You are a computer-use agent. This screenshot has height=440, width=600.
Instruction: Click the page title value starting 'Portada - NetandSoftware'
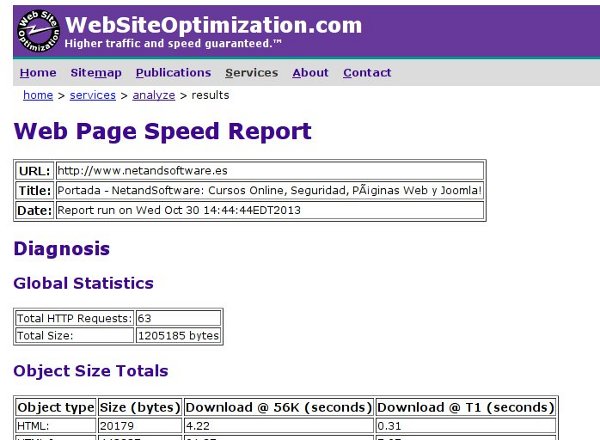coord(270,190)
